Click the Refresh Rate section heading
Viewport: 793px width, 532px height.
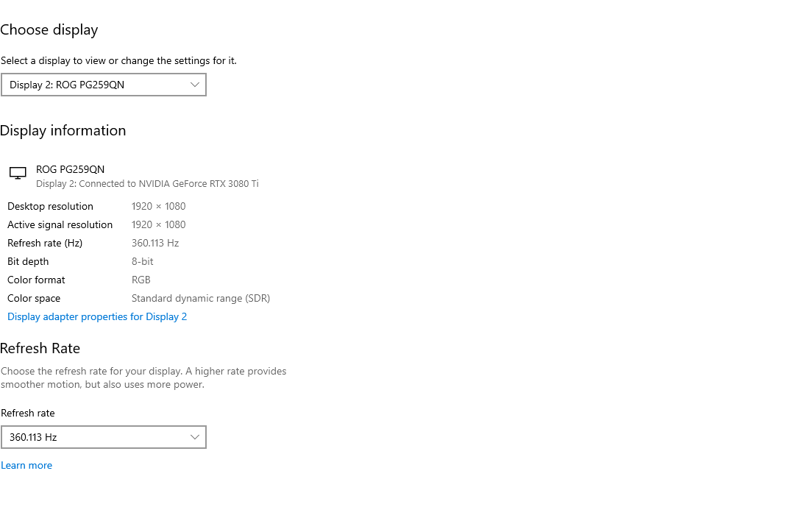pyautogui.click(x=40, y=349)
